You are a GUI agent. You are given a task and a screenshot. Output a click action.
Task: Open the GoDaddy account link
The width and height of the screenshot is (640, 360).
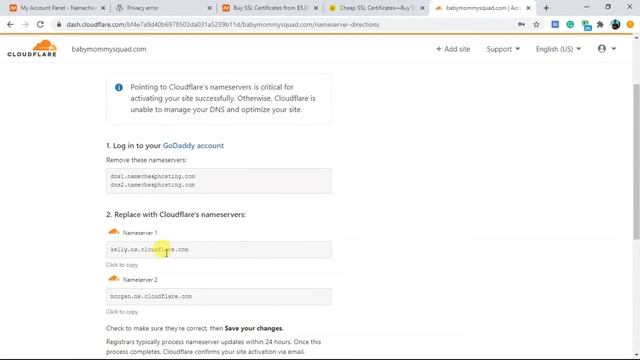[x=193, y=146]
